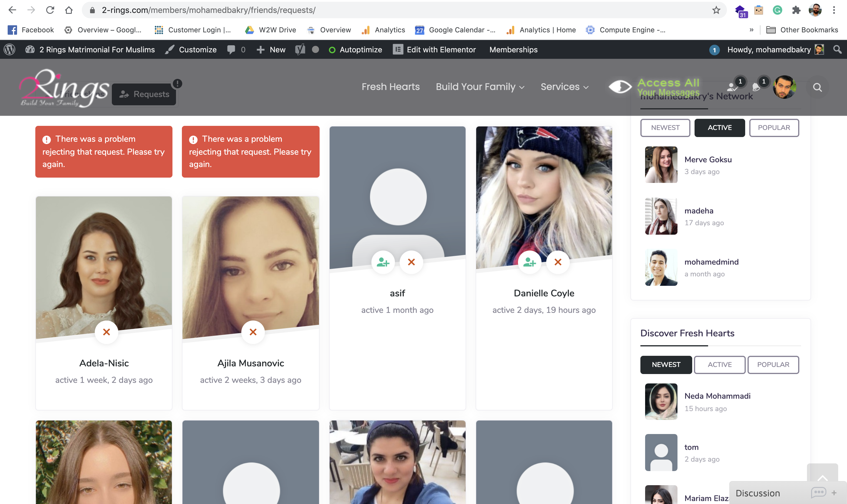847x504 pixels.
Task: Click Danielle Coyle's name
Action: [x=544, y=293]
